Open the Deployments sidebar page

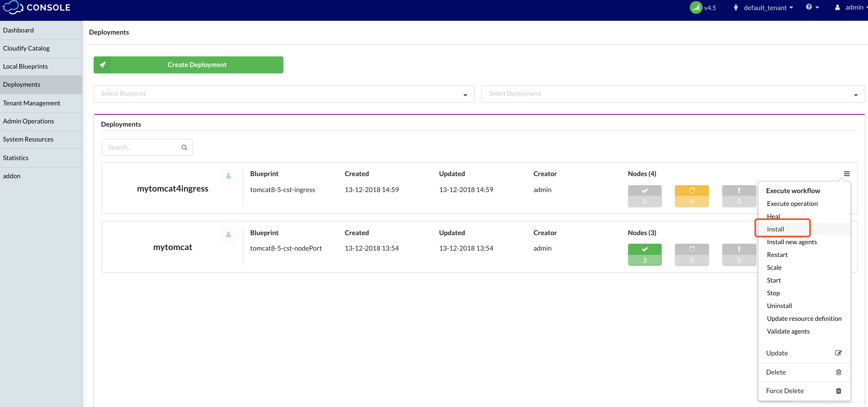click(41, 85)
